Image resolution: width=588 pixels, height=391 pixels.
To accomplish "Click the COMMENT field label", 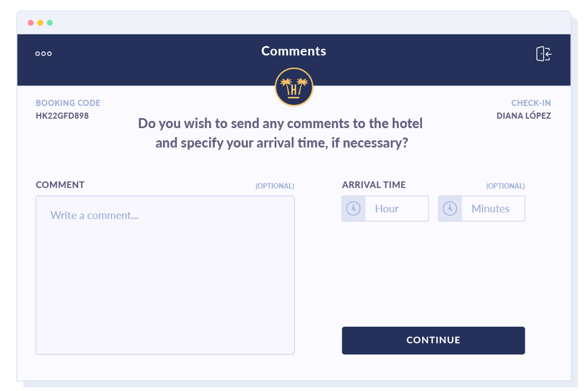I will 60,185.
